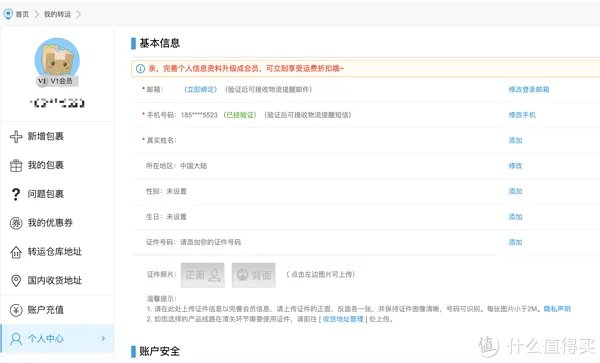The height and width of the screenshot is (363, 600).
Task: Click the question mark icon for 问题包裹
Action: [x=16, y=194]
